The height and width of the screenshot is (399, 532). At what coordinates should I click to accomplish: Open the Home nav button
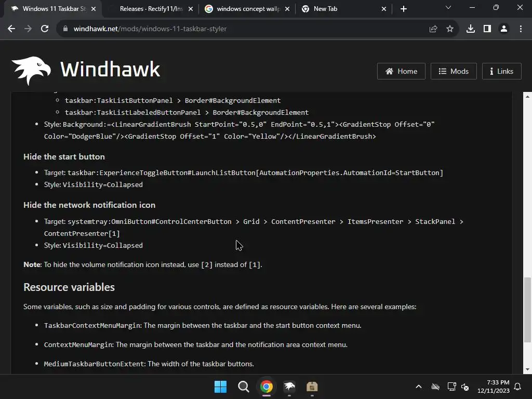pyautogui.click(x=401, y=71)
